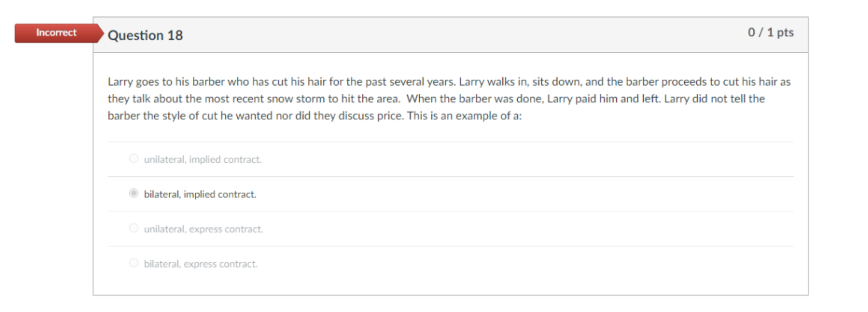Deselect the bilateral, implied contract radio button
The image size is (868, 312).
click(x=134, y=194)
